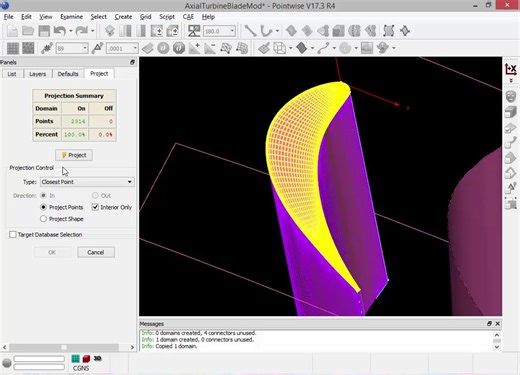Click the wireframe cube display icon
Image resolution: width=520 pixels, height=375 pixels.
coord(279,48)
